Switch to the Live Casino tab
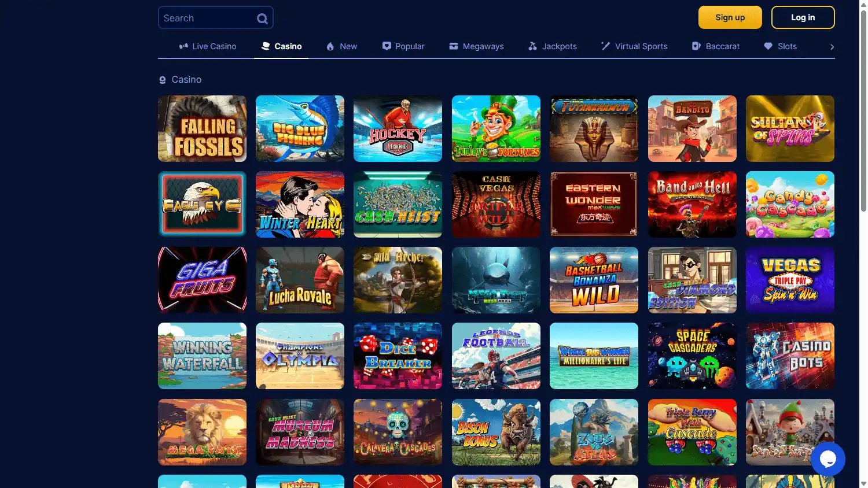Image resolution: width=868 pixels, height=488 pixels. (x=208, y=46)
